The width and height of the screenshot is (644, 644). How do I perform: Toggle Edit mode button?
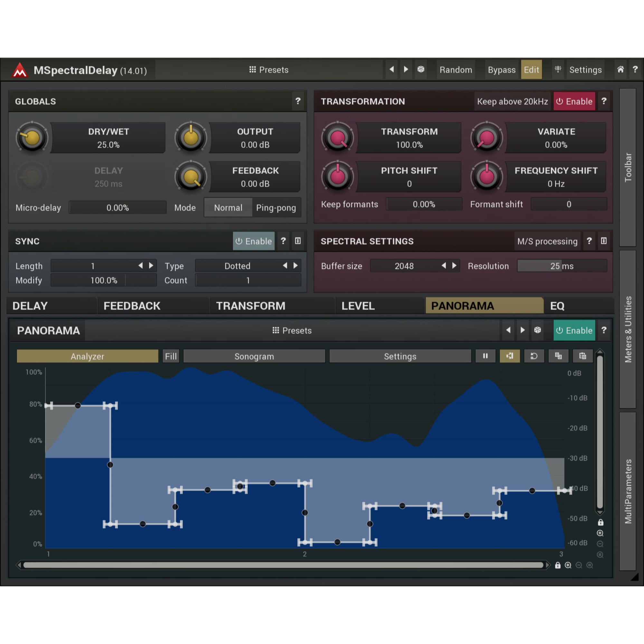tap(531, 69)
